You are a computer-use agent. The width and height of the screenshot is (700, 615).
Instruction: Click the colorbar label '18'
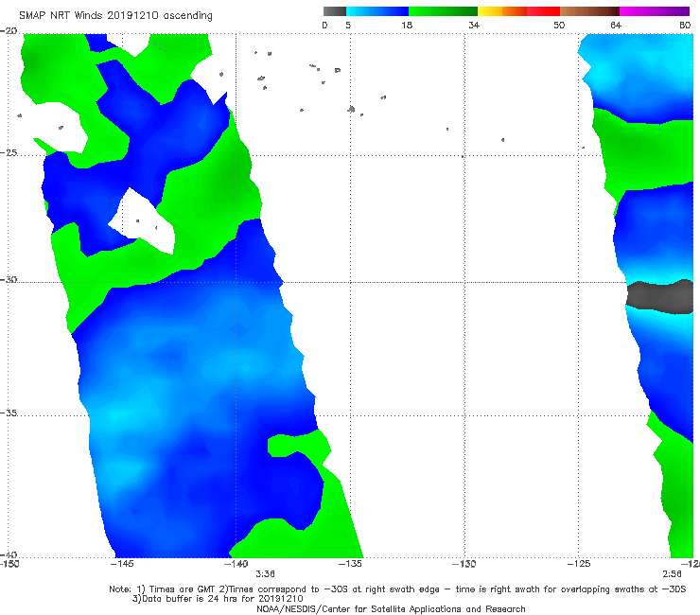(407, 26)
